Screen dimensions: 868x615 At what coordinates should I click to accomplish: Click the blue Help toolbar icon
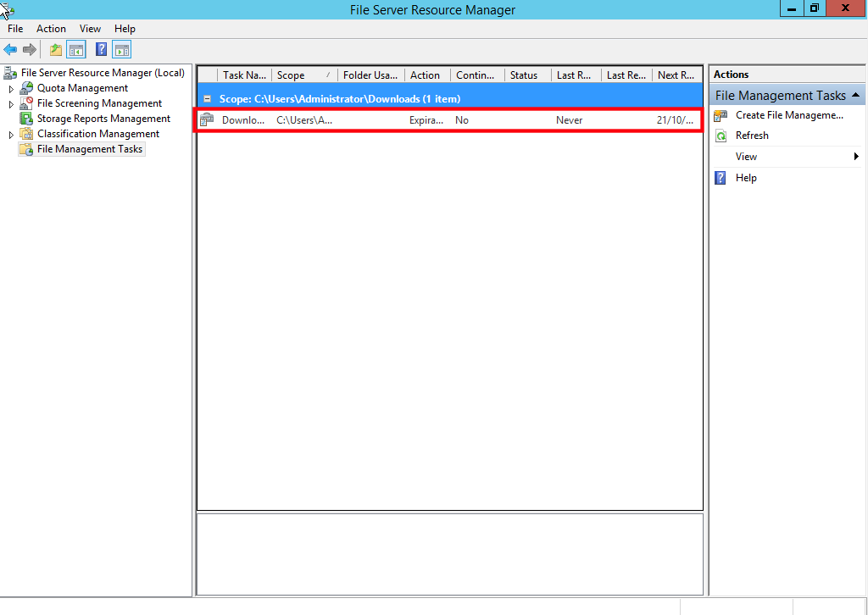(101, 50)
